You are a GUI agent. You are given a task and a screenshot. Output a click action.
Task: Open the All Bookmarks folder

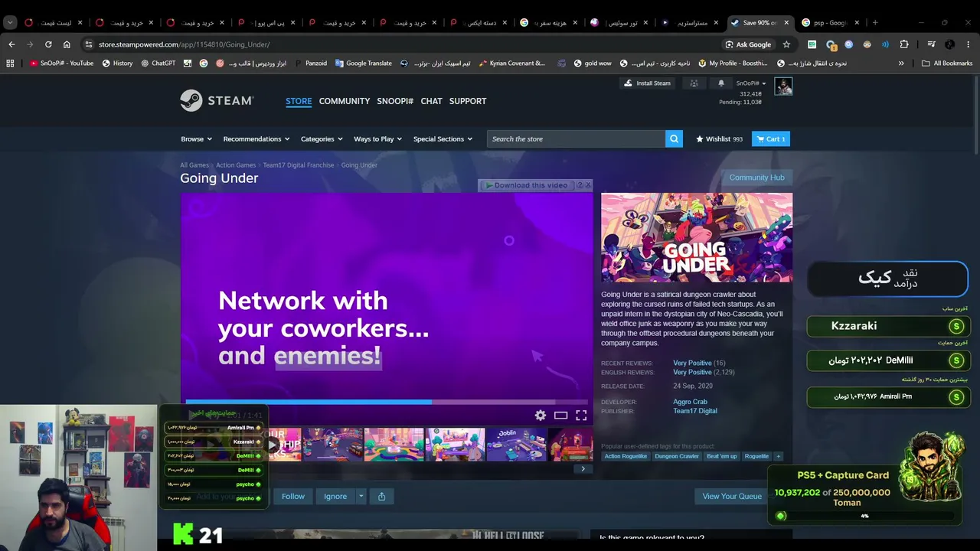947,63
